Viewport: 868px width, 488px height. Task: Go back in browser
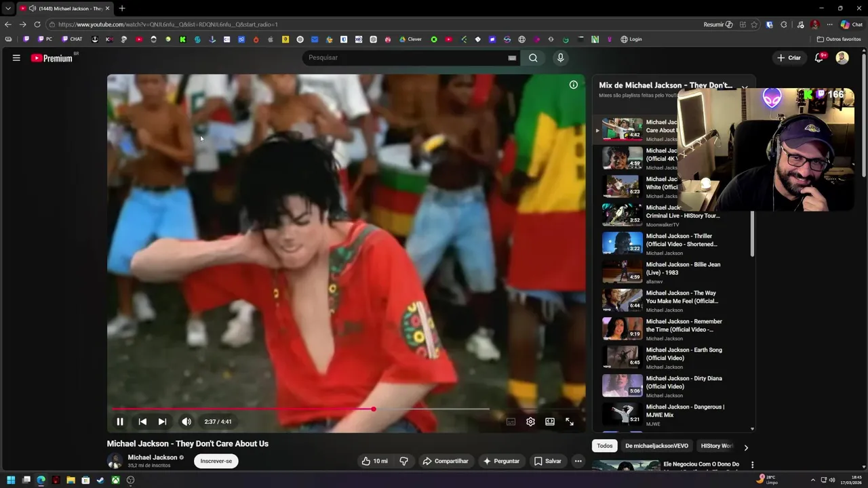[8, 24]
